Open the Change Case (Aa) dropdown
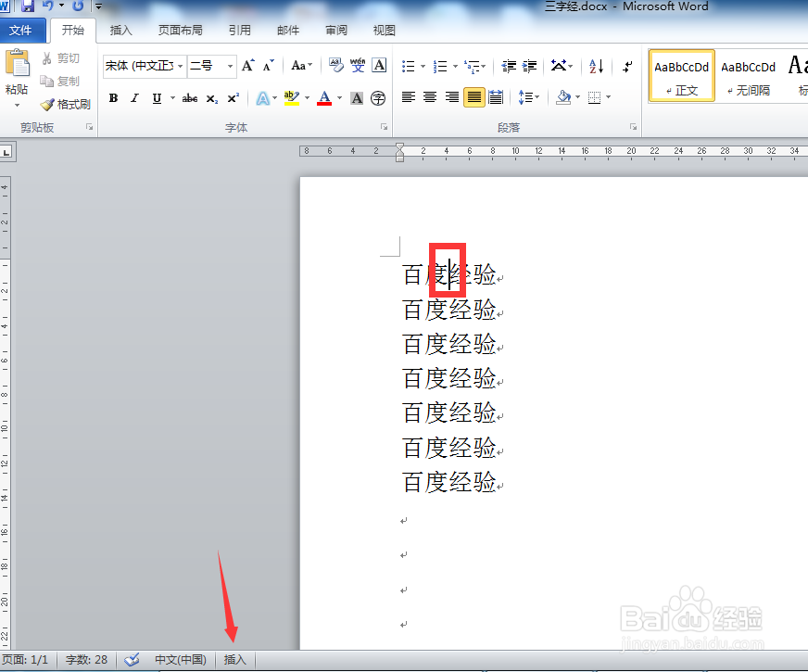Screen dimensions: 808x672 click(x=301, y=66)
